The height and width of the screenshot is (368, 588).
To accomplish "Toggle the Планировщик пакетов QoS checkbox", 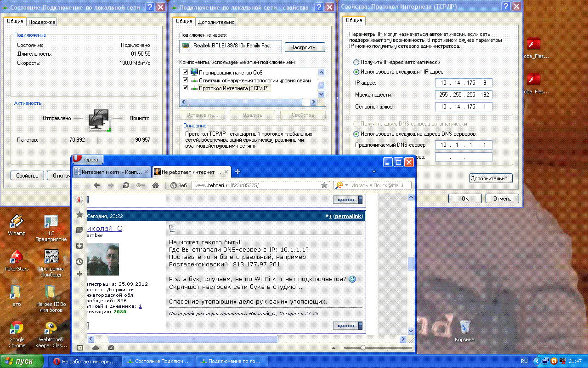I will [x=186, y=72].
